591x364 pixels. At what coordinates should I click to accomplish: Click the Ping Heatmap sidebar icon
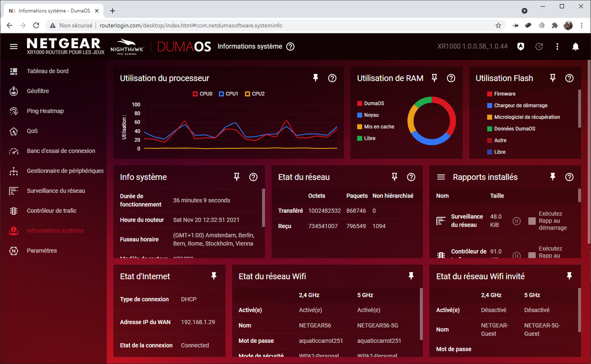(14, 111)
